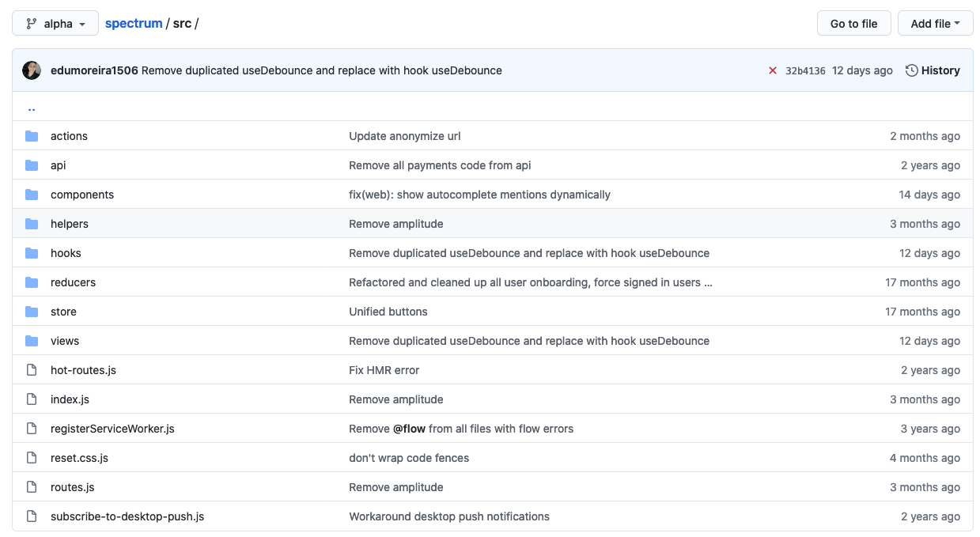This screenshot has height=537, width=980.
Task: Click the 'Fix HMR error' commit message
Action: pos(384,369)
